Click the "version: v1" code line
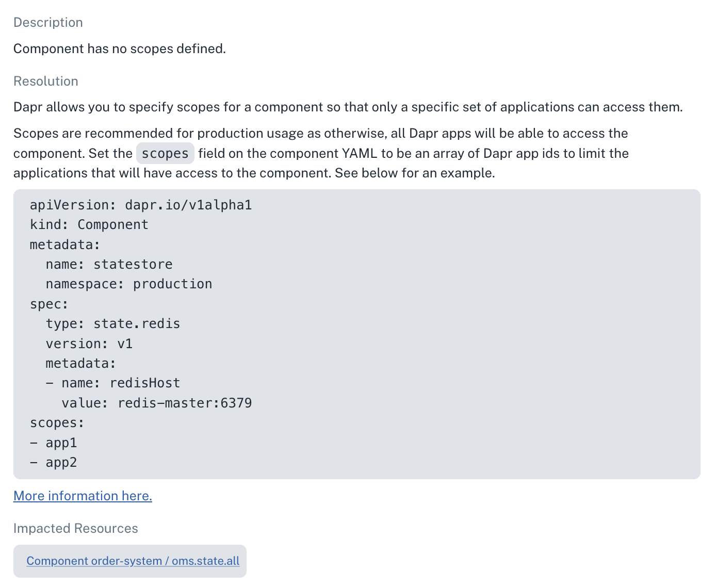The image size is (716, 588). point(89,344)
